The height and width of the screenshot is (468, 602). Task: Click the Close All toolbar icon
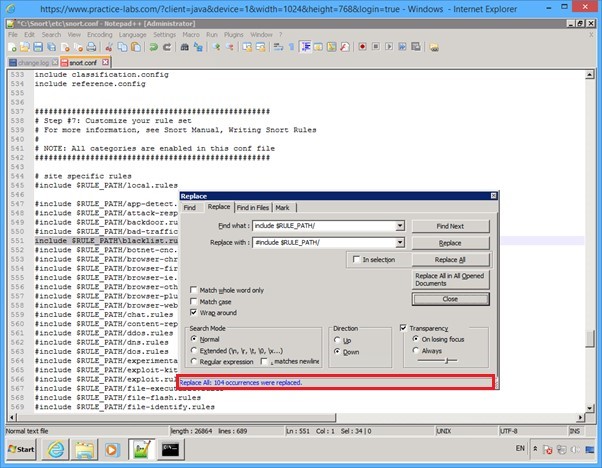[x=78, y=47]
